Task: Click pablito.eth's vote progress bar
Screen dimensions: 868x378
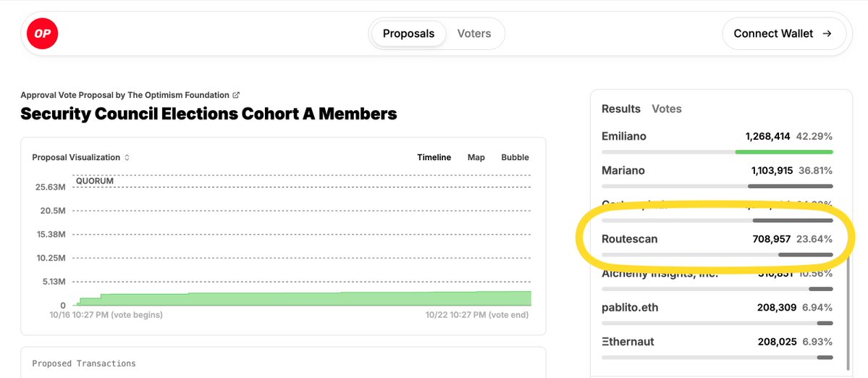Action: point(717,323)
